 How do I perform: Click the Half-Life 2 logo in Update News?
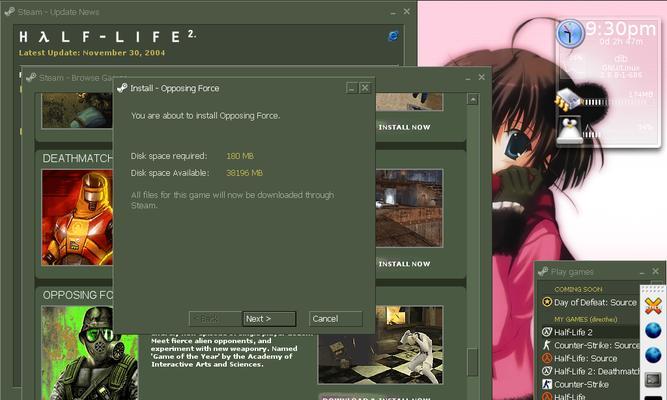coord(107,37)
